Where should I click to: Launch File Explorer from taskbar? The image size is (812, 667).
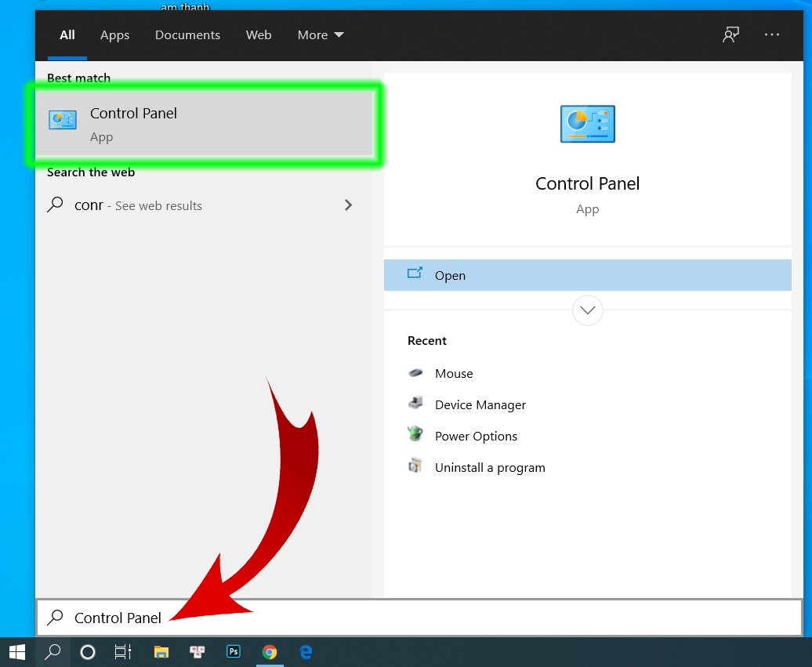(161, 652)
